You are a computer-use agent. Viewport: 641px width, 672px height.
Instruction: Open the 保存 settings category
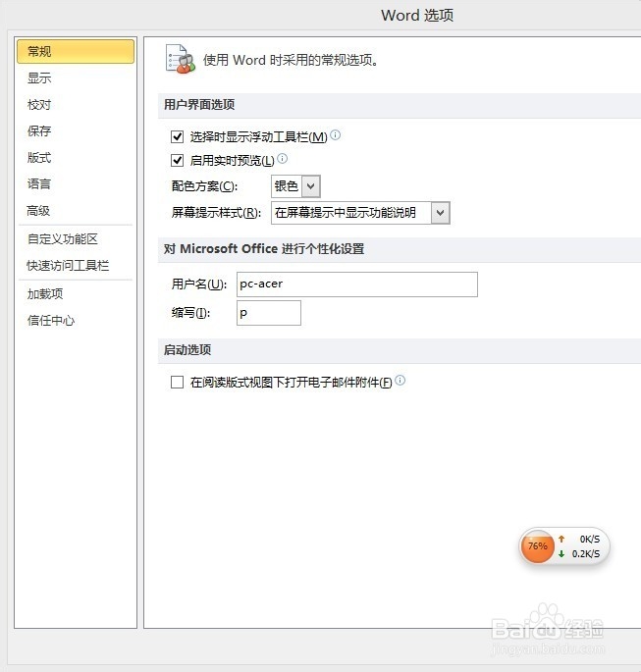tap(39, 130)
